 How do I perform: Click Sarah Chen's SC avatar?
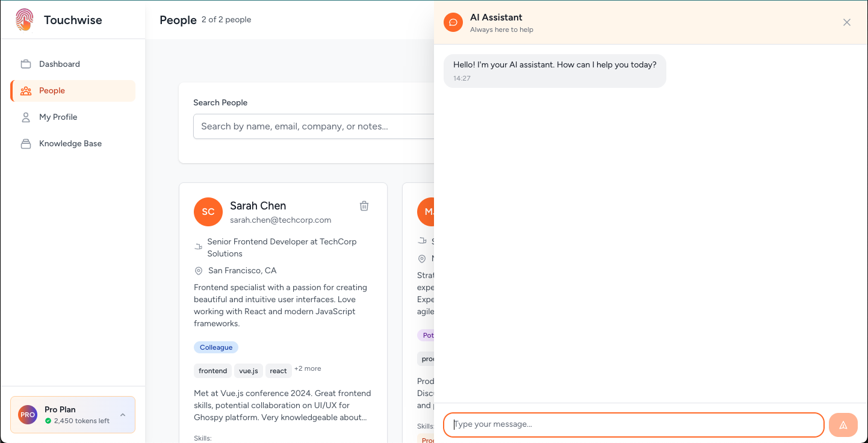tap(208, 212)
